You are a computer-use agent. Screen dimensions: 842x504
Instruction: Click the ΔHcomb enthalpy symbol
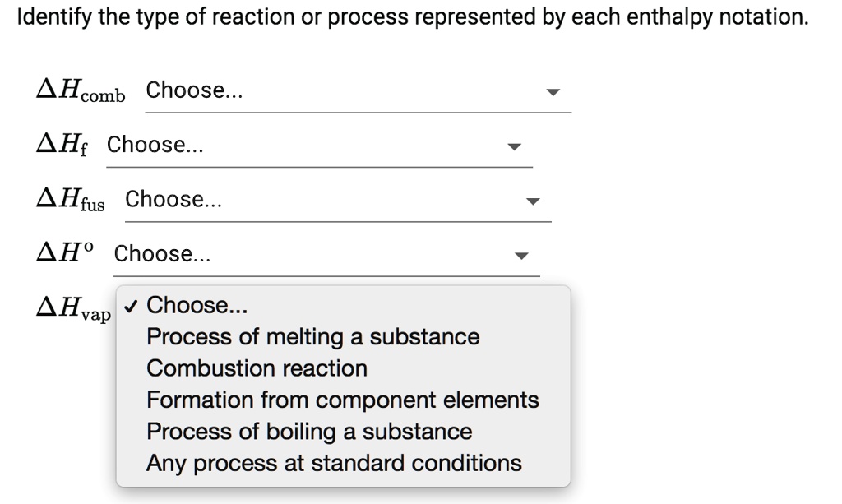click(x=78, y=90)
